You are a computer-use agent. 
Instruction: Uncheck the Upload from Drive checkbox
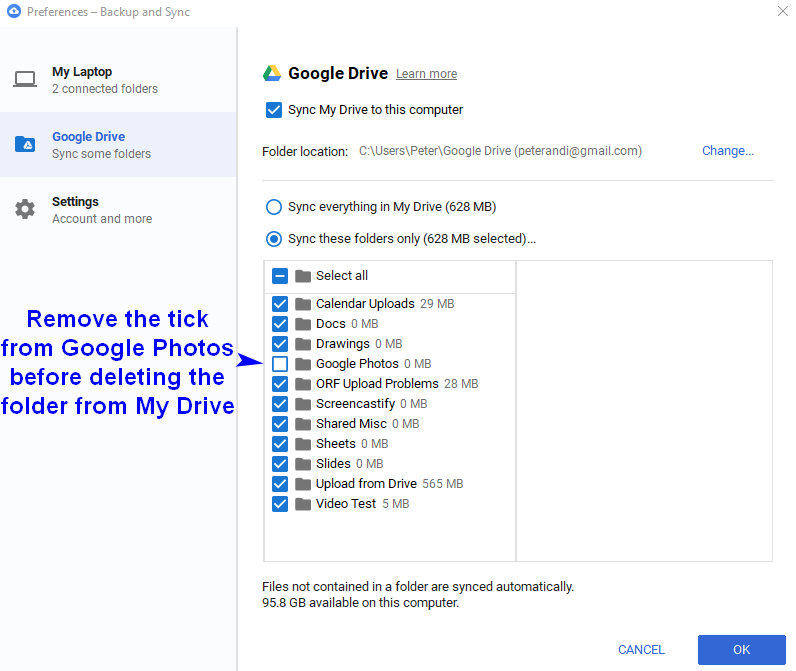[280, 484]
